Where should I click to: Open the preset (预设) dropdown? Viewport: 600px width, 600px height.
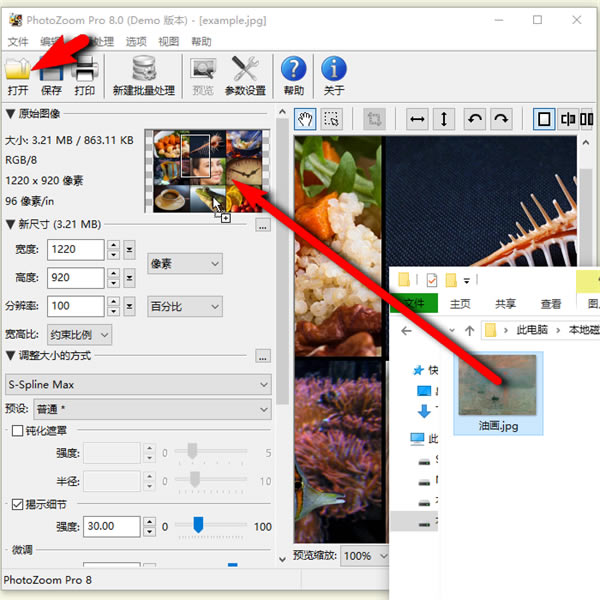click(152, 409)
